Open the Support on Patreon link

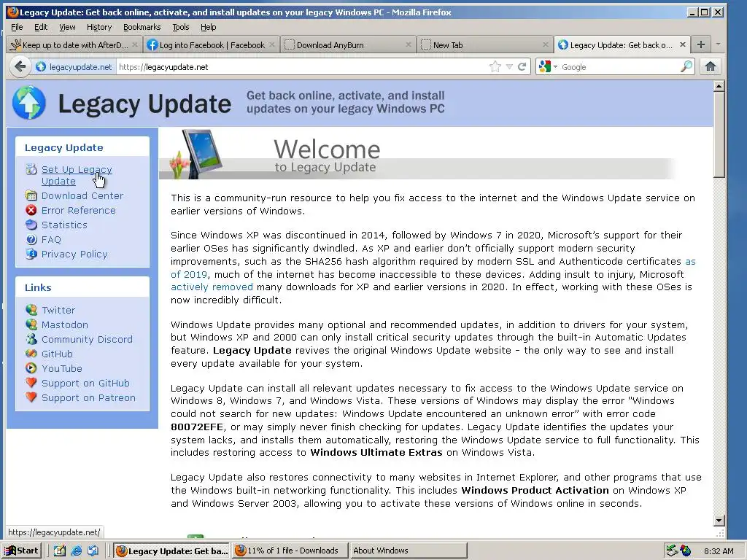[88, 397]
